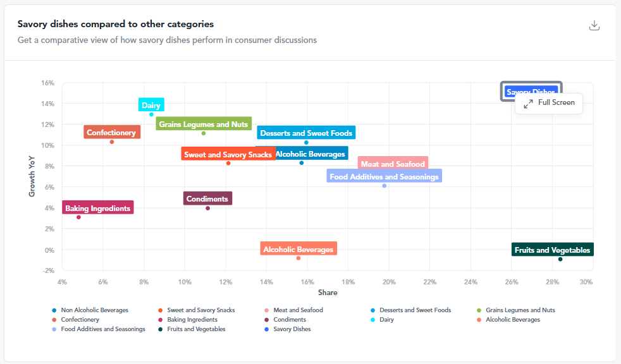The image size is (621, 364).
Task: Toggle Desserts and Sweet Foods legend entry
Action: 410,310
